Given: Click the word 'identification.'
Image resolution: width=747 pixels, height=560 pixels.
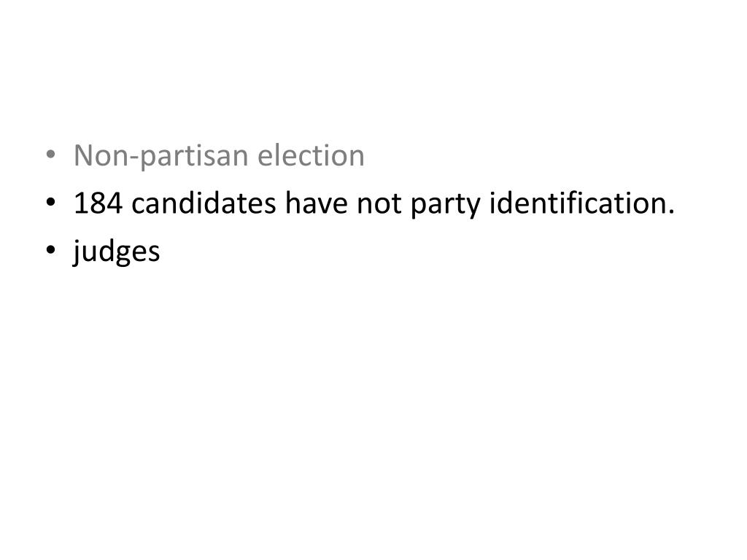Looking at the screenshot, I should [x=582, y=203].
